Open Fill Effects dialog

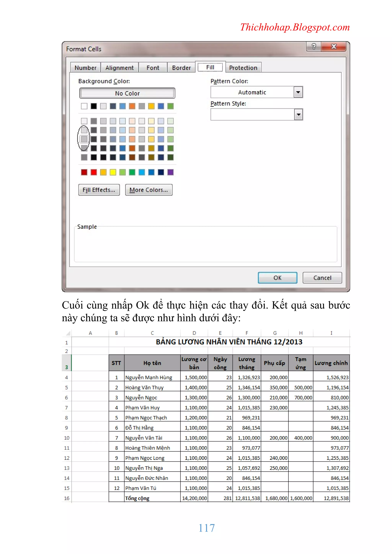click(x=99, y=190)
